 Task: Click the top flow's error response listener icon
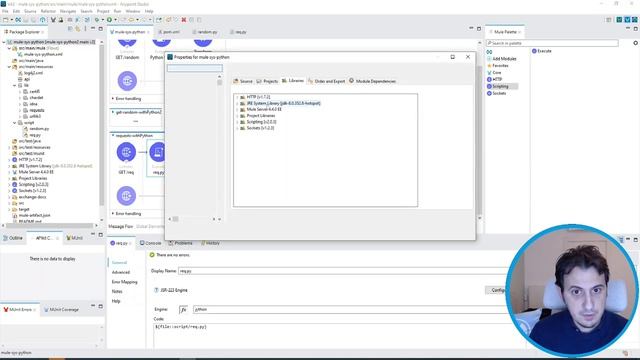127,81
